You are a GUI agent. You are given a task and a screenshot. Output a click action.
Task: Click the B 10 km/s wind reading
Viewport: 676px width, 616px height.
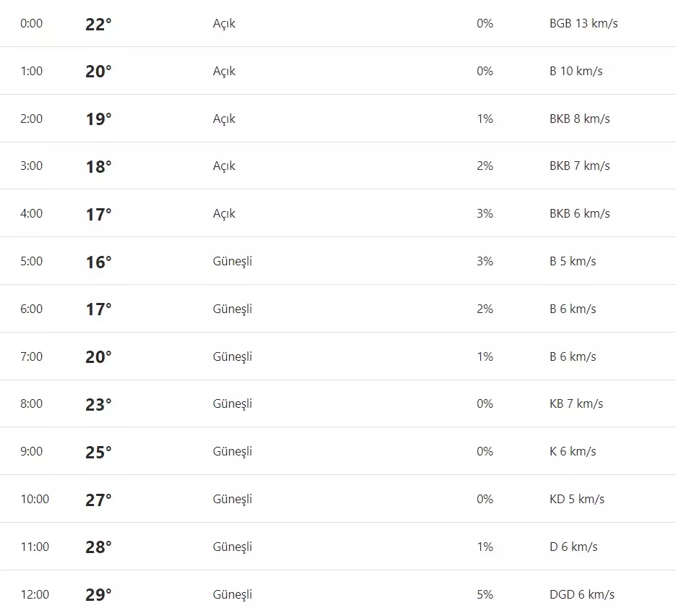(x=576, y=71)
